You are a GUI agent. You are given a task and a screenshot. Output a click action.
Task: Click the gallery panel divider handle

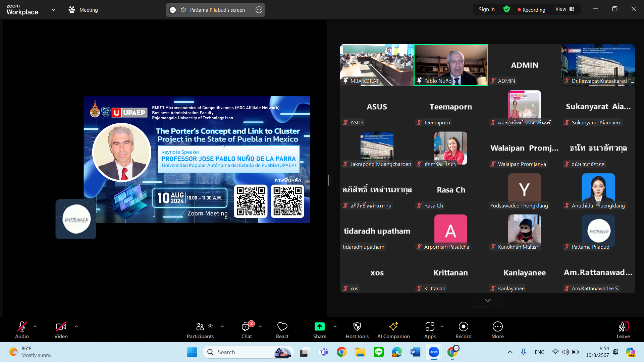click(x=329, y=180)
